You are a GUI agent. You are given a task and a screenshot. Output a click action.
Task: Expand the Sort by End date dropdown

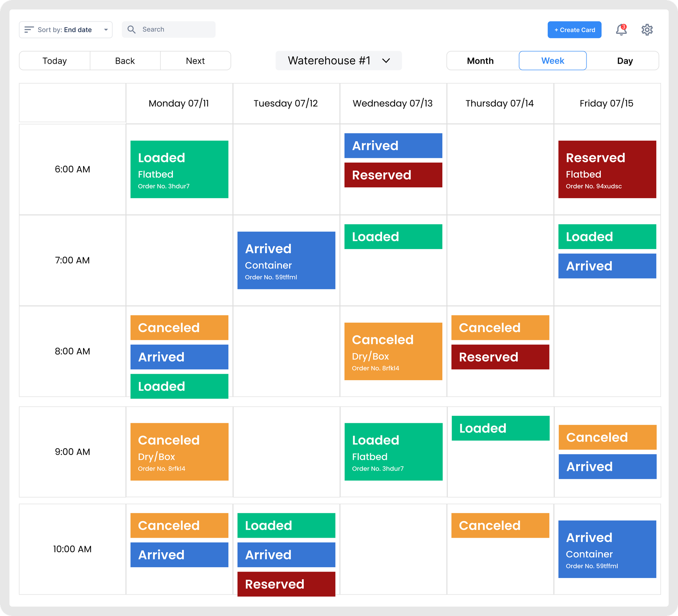pos(106,30)
